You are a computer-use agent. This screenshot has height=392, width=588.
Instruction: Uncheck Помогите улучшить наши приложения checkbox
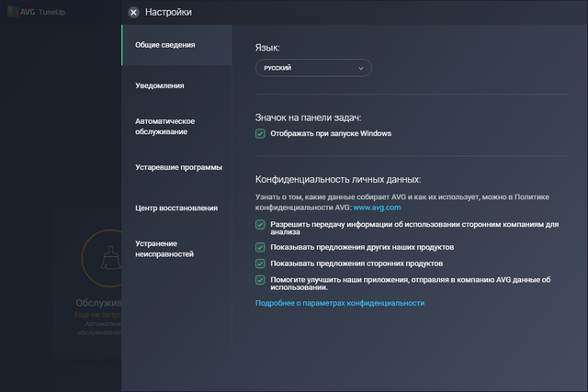tap(261, 279)
